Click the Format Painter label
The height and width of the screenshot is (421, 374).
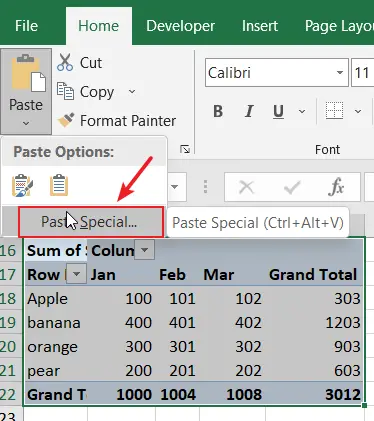coord(128,121)
